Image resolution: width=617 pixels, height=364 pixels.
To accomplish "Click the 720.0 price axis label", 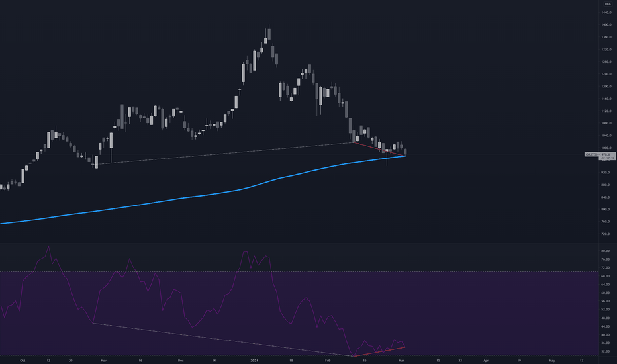I will click(x=606, y=234).
